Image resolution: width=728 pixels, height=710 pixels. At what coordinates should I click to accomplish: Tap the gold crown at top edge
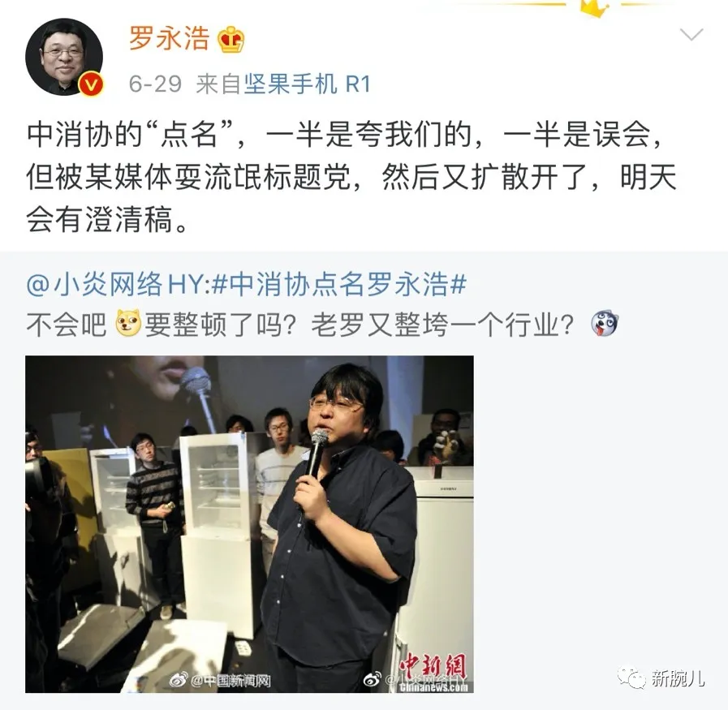pos(594,8)
